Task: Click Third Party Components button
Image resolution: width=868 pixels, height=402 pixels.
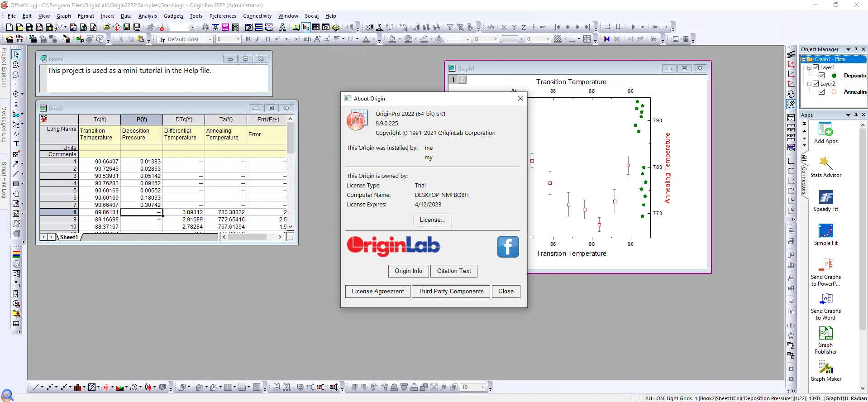Action: coord(451,291)
